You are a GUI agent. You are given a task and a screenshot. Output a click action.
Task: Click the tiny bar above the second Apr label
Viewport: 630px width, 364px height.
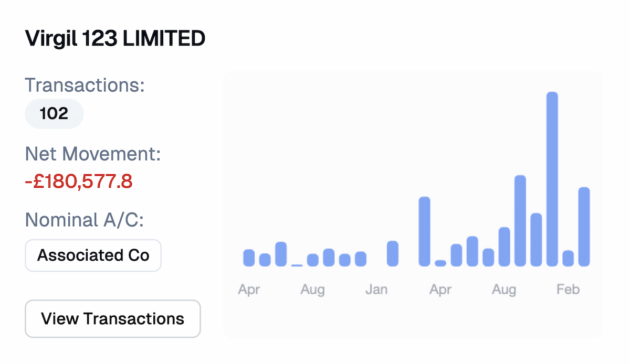coord(440,263)
